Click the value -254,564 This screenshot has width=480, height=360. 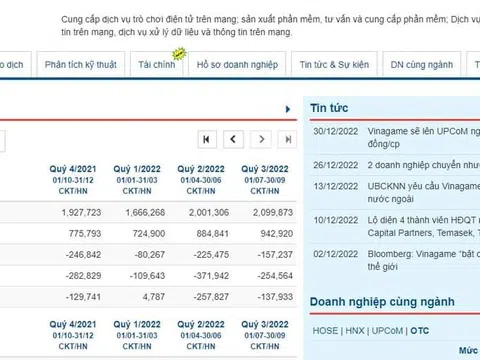click(x=275, y=276)
